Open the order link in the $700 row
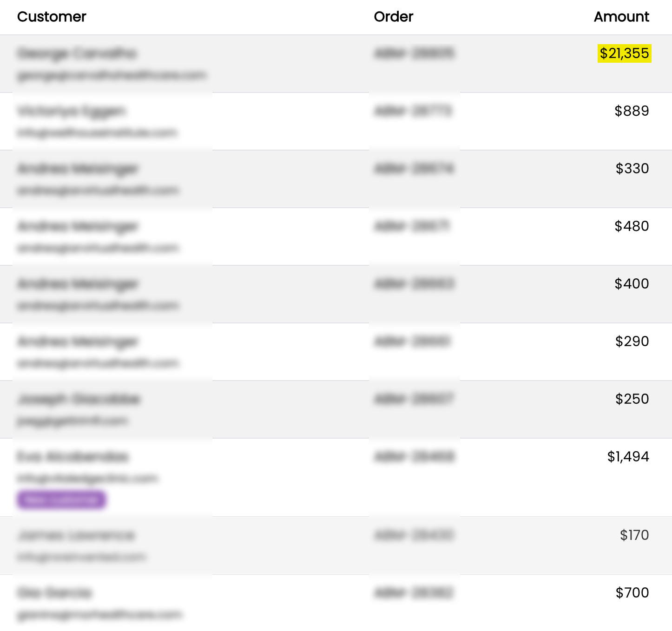The height and width of the screenshot is (631, 672). (x=413, y=593)
